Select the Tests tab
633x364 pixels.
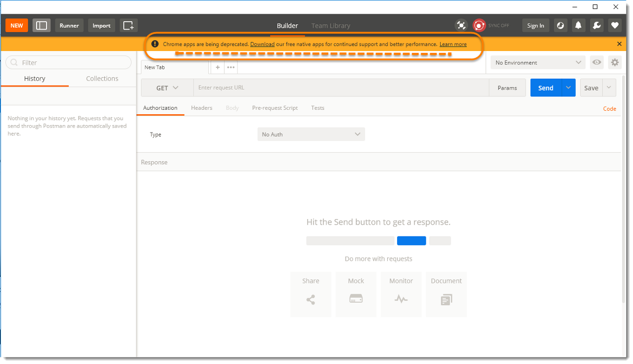318,108
